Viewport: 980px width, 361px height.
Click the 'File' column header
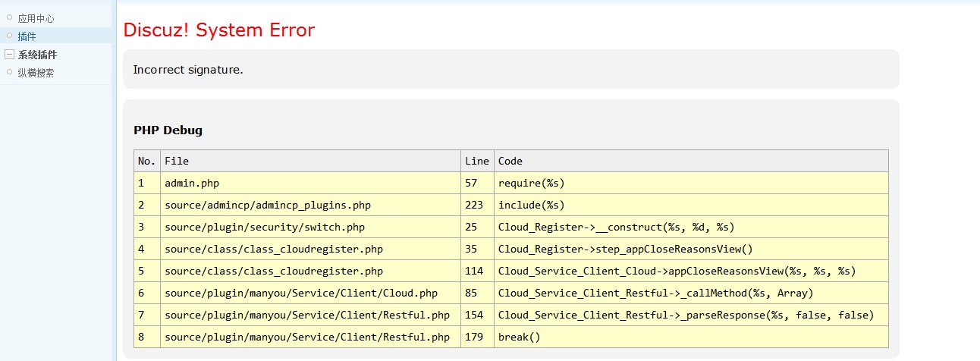[x=177, y=161]
